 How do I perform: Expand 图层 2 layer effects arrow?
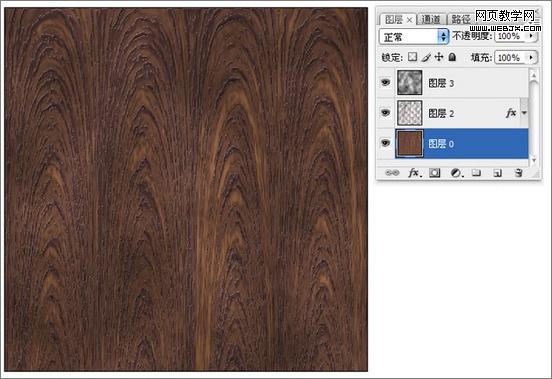[x=524, y=113]
